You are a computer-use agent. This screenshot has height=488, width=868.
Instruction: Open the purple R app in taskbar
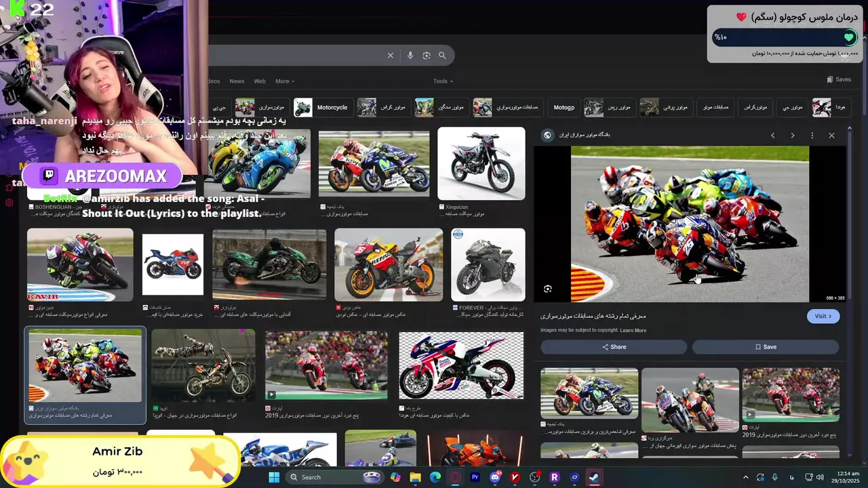(x=554, y=477)
